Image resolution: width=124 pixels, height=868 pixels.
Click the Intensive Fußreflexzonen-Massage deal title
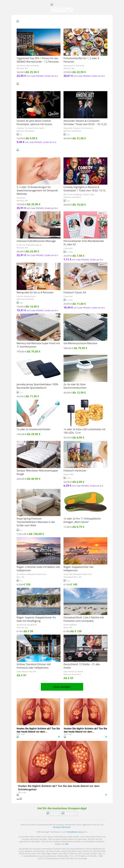tap(36, 241)
